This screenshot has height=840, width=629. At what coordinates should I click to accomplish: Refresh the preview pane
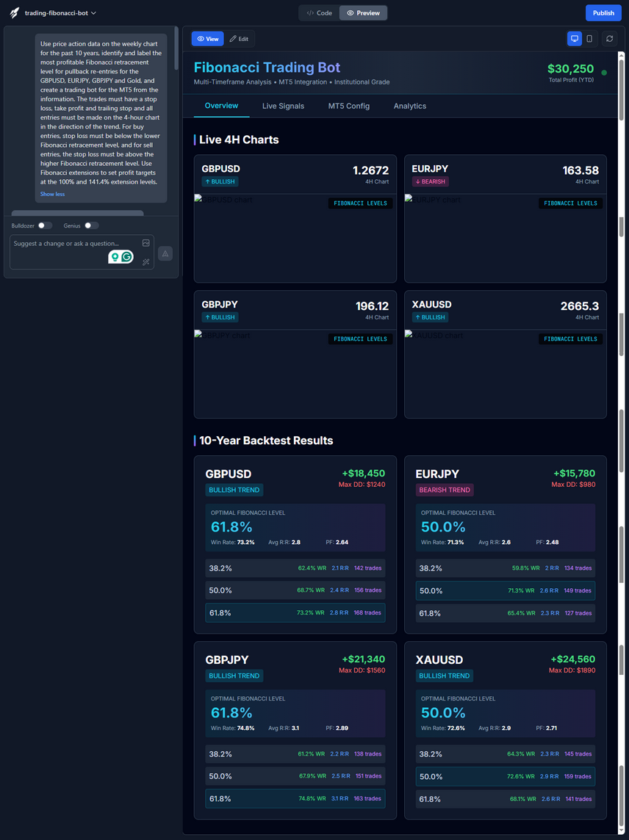coord(609,39)
